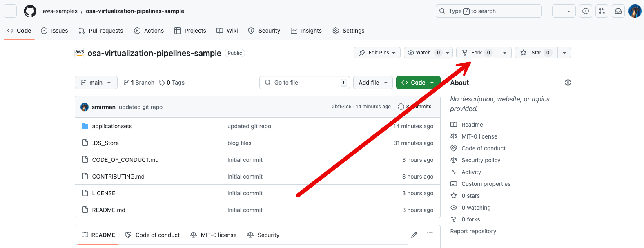Open the hamburger navigation menu

tap(10, 11)
